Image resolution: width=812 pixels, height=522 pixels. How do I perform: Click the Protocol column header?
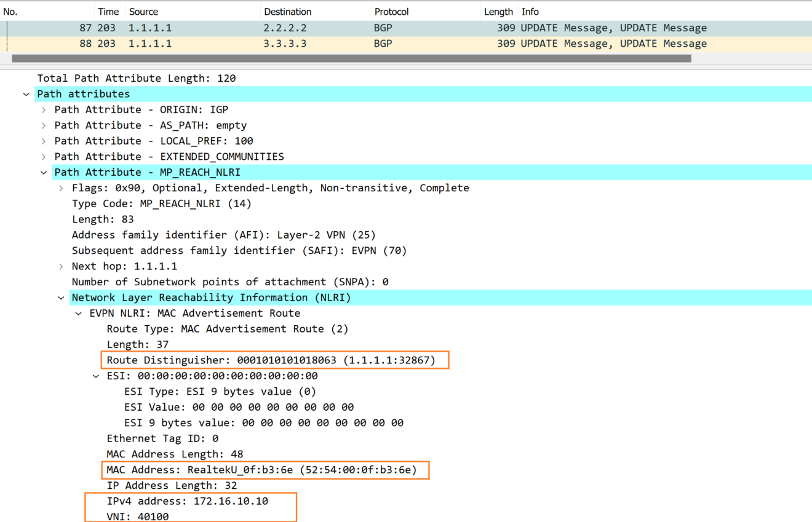pyautogui.click(x=391, y=11)
